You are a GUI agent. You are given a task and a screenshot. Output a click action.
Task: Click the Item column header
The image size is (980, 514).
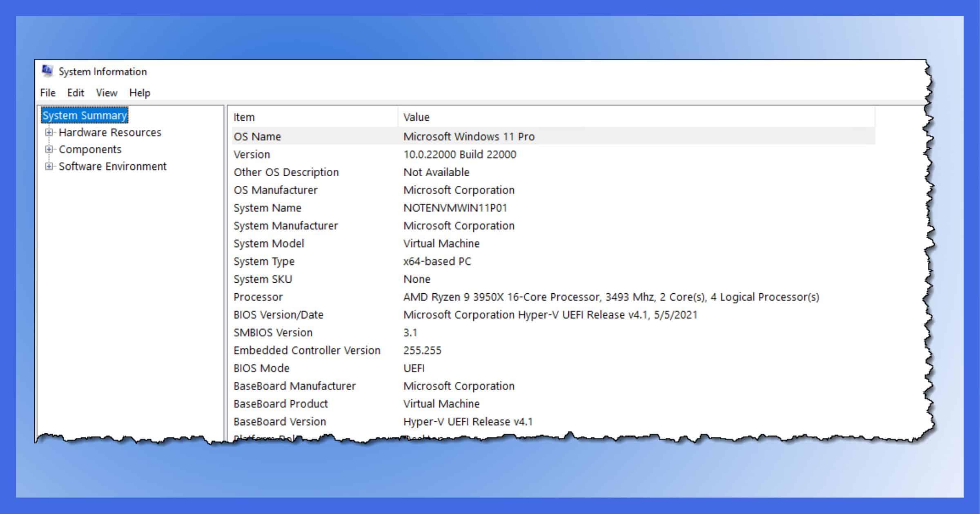tap(244, 117)
